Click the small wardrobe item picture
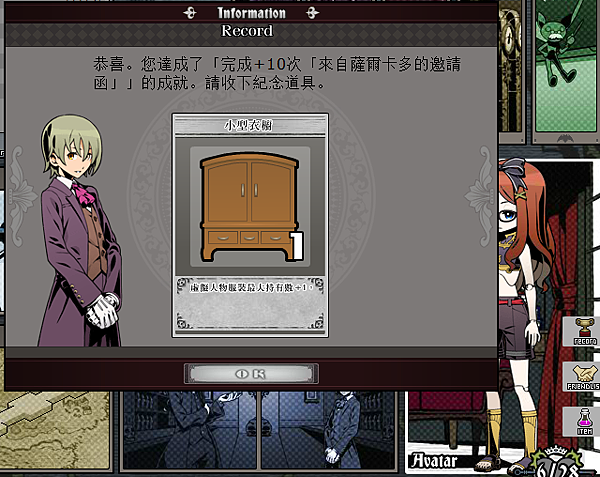This screenshot has width=600, height=477. (249, 207)
